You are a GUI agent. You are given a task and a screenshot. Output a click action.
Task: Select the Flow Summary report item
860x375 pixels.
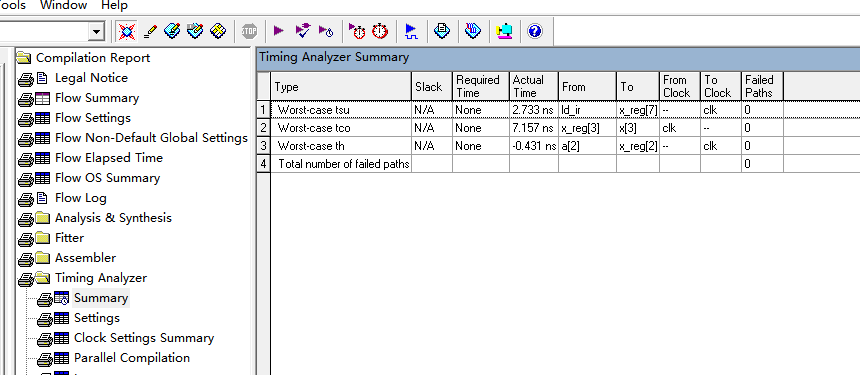(97, 98)
